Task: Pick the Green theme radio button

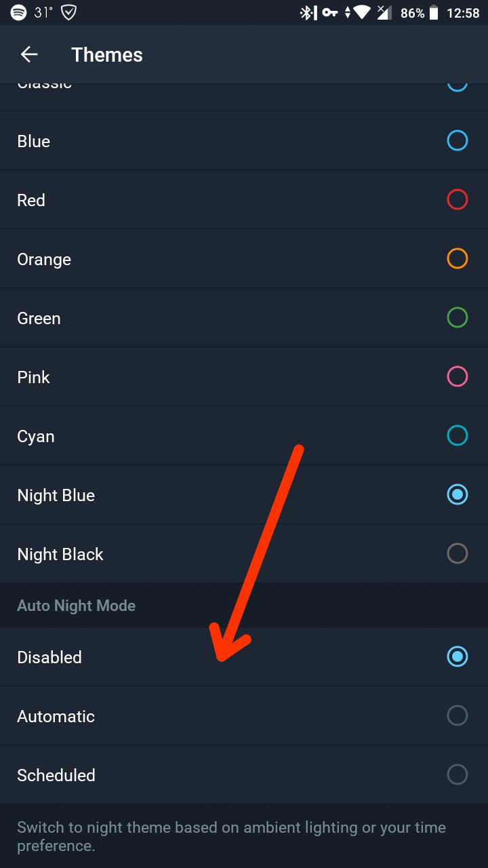Action: 457,318
